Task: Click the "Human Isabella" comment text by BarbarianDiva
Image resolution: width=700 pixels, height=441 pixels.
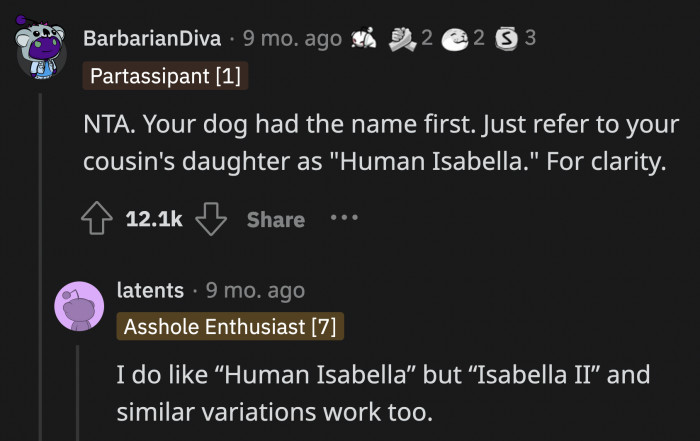Action: tap(373, 145)
